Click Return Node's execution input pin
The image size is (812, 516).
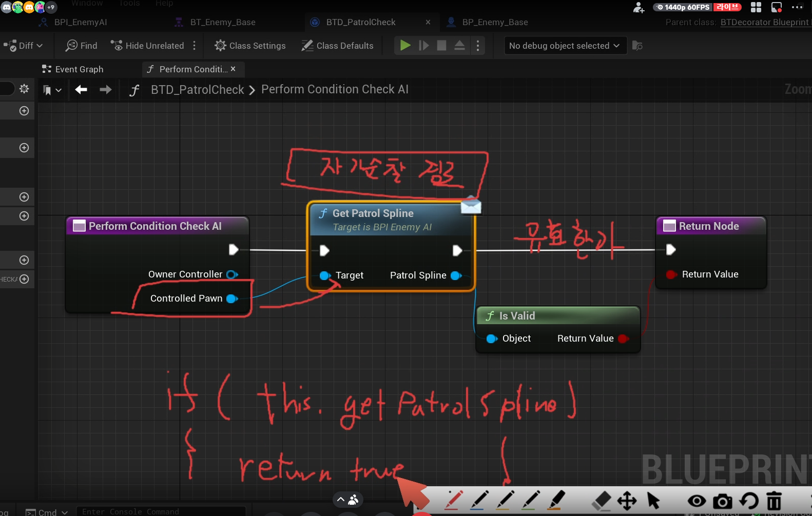click(x=671, y=250)
